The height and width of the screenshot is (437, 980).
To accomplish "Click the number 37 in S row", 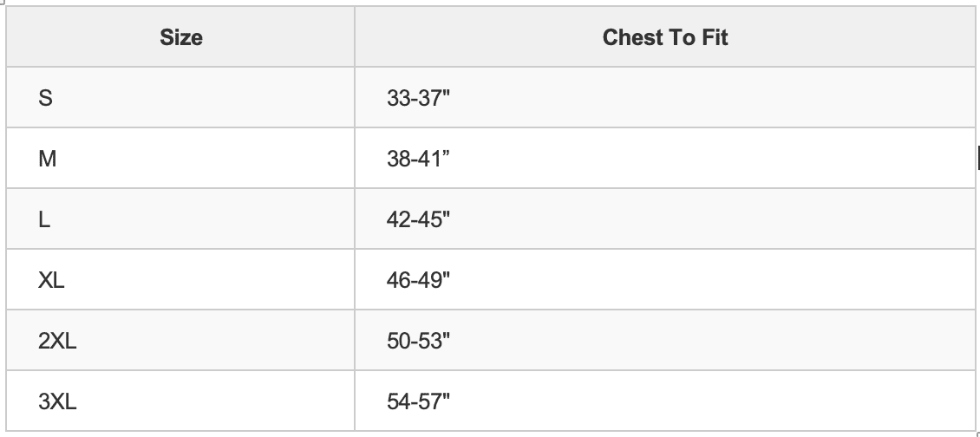I will tap(431, 98).
